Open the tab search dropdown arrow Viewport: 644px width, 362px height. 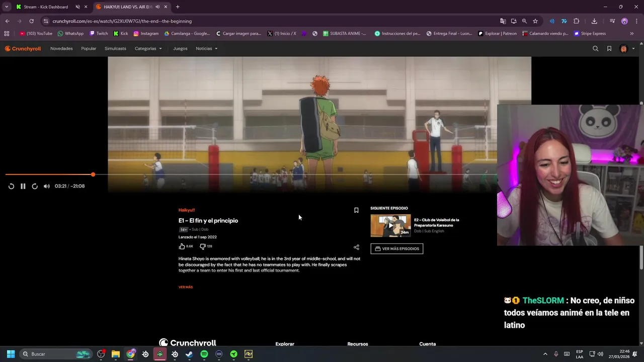click(x=7, y=7)
